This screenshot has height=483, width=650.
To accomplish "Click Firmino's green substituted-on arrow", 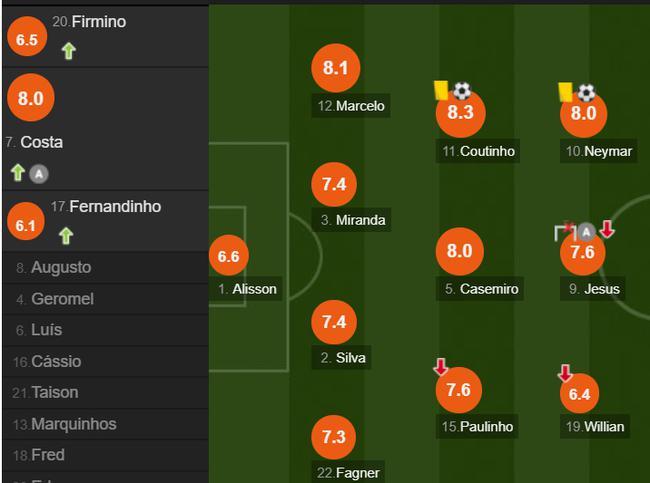I will click(x=68, y=51).
